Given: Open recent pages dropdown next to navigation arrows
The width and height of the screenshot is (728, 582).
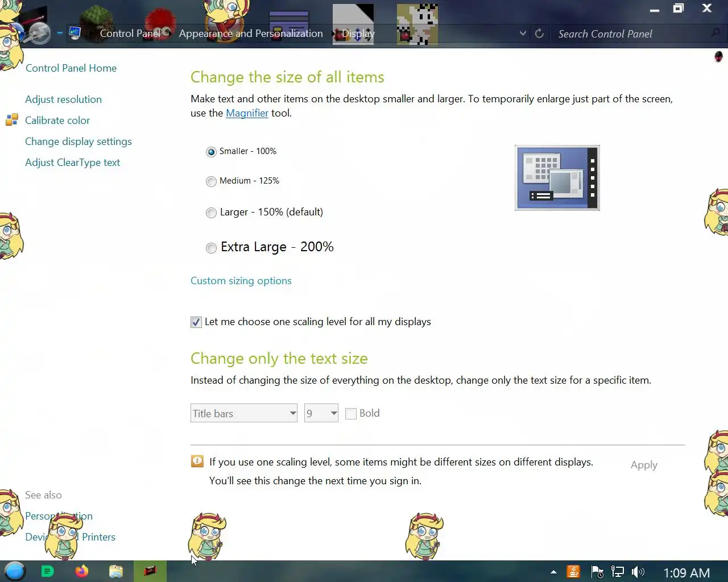Looking at the screenshot, I should (60, 34).
